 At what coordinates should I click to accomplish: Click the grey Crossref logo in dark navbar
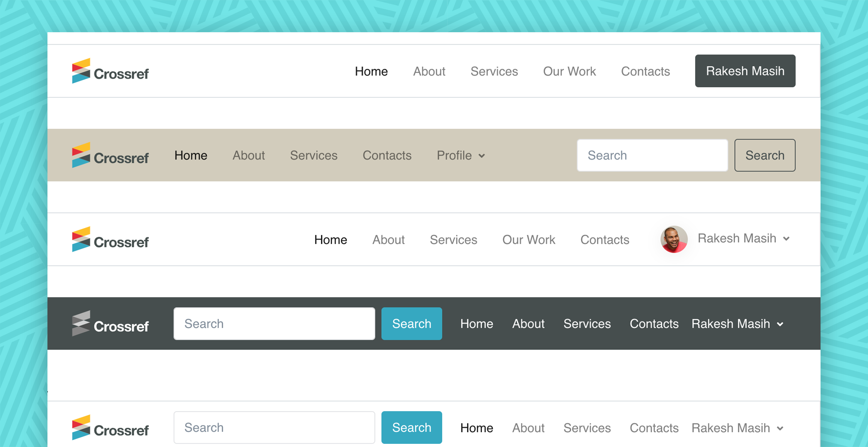110,324
